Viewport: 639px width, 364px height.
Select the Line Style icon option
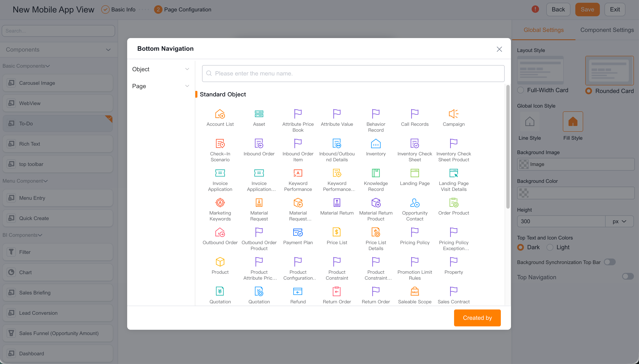click(529, 122)
